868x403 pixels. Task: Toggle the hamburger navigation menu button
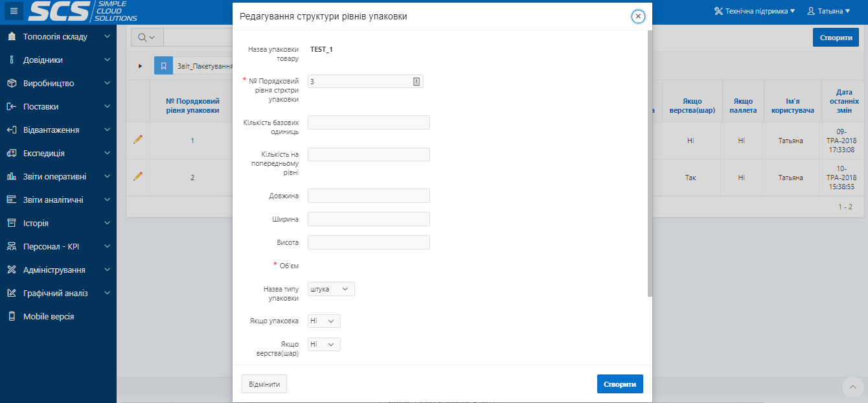click(x=14, y=11)
